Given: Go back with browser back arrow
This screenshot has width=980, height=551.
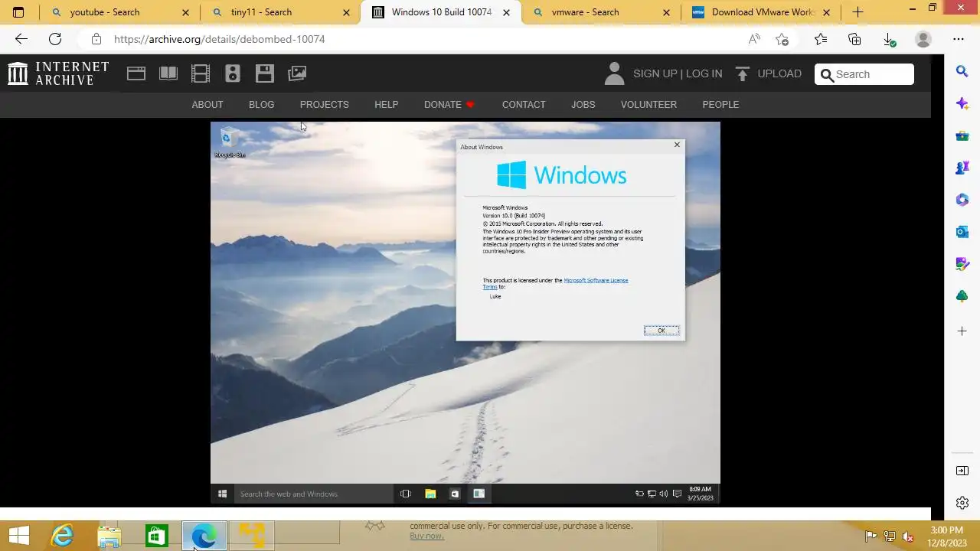Looking at the screenshot, I should point(21,39).
